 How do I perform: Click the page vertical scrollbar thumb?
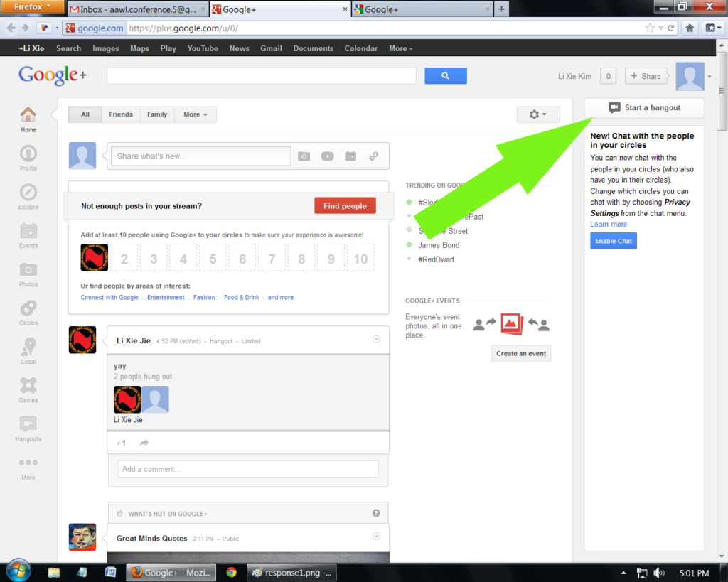[x=722, y=90]
